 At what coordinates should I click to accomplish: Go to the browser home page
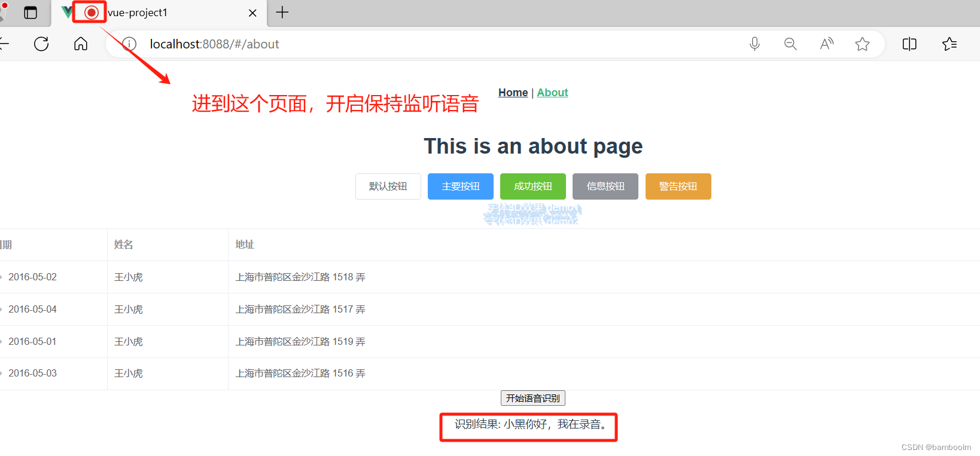pyautogui.click(x=81, y=44)
